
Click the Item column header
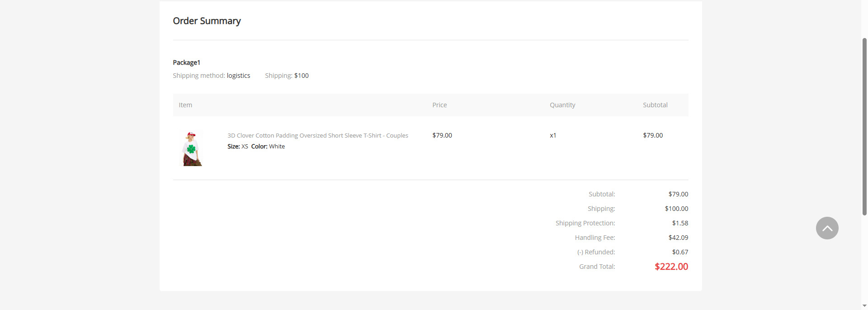coord(185,105)
